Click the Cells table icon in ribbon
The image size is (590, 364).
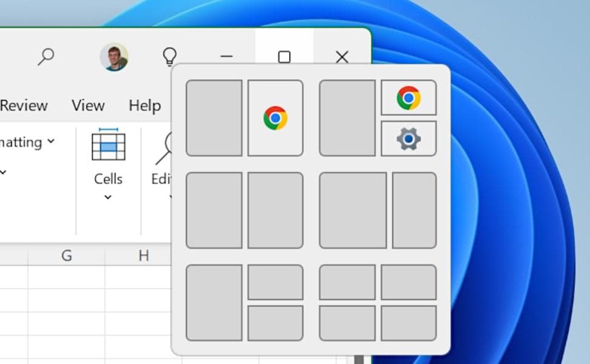[108, 144]
